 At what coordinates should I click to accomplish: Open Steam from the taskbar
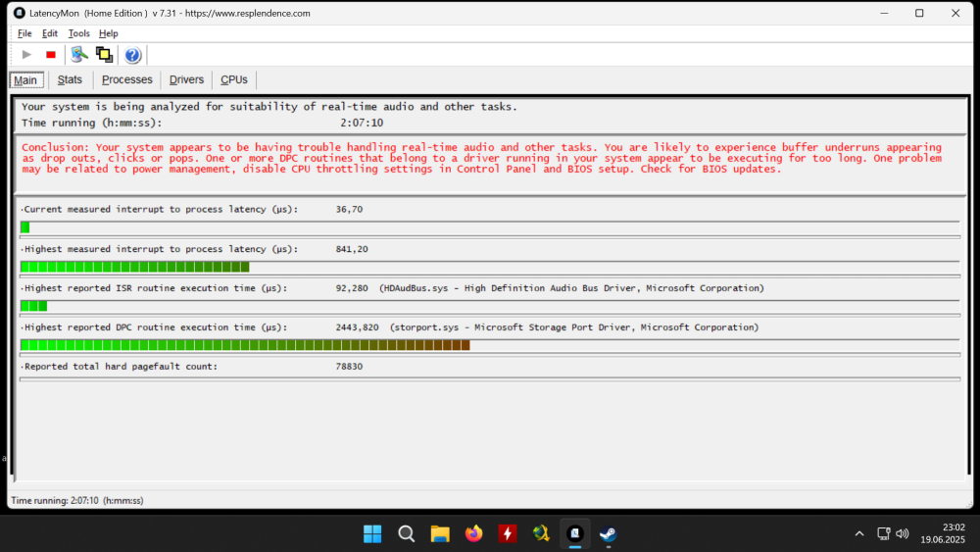[609, 533]
